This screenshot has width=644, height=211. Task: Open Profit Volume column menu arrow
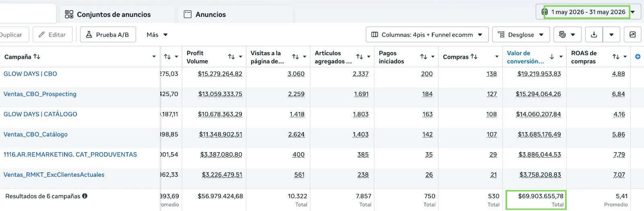pos(241,57)
